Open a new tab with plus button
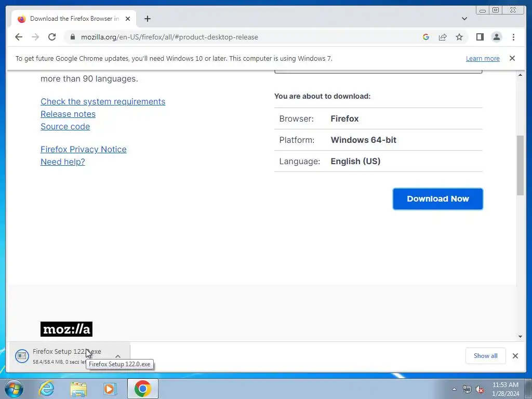The height and width of the screenshot is (399, 532). point(147,19)
